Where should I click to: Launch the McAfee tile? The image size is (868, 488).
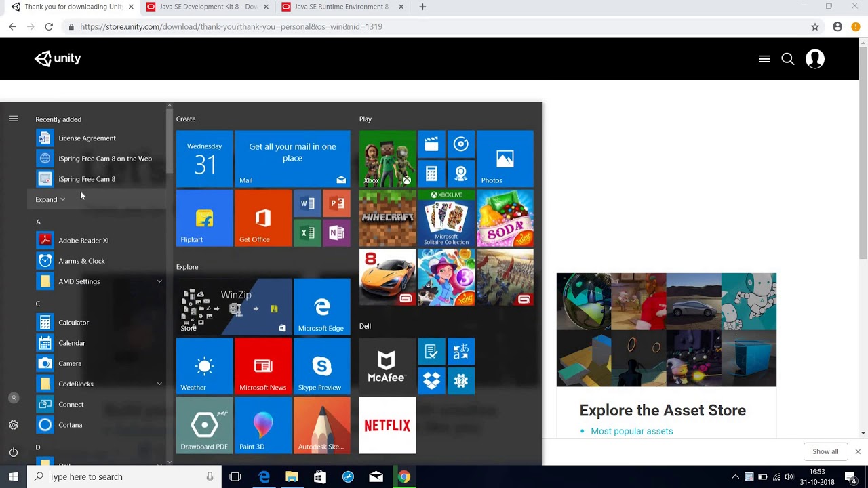(387, 366)
